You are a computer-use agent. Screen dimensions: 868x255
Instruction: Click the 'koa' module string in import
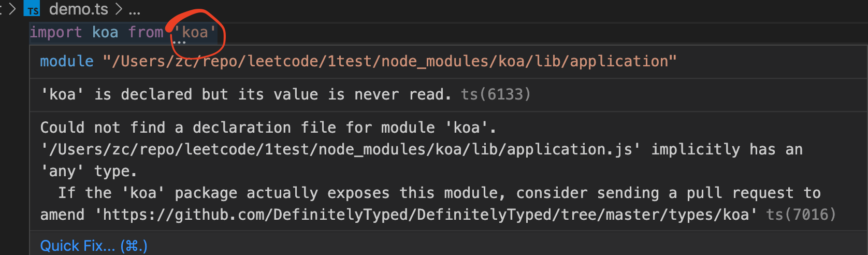pos(195,32)
